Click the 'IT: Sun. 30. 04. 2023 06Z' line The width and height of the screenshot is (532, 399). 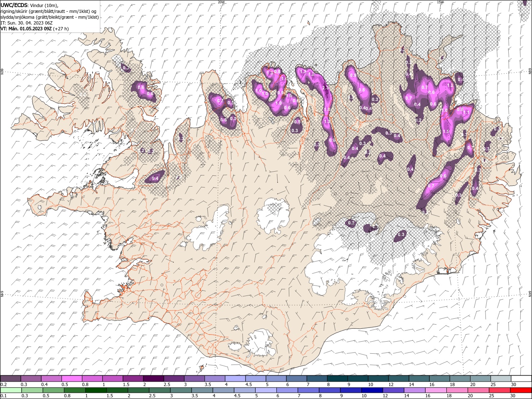click(27, 23)
